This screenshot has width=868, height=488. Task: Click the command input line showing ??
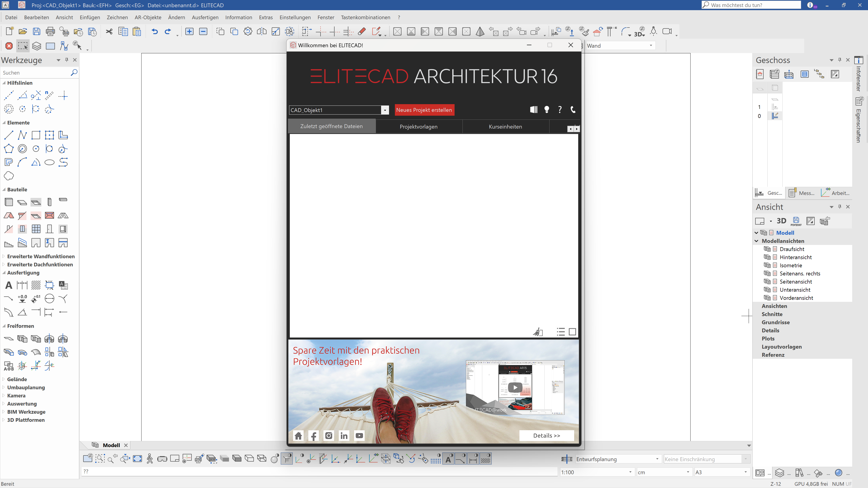click(319, 472)
